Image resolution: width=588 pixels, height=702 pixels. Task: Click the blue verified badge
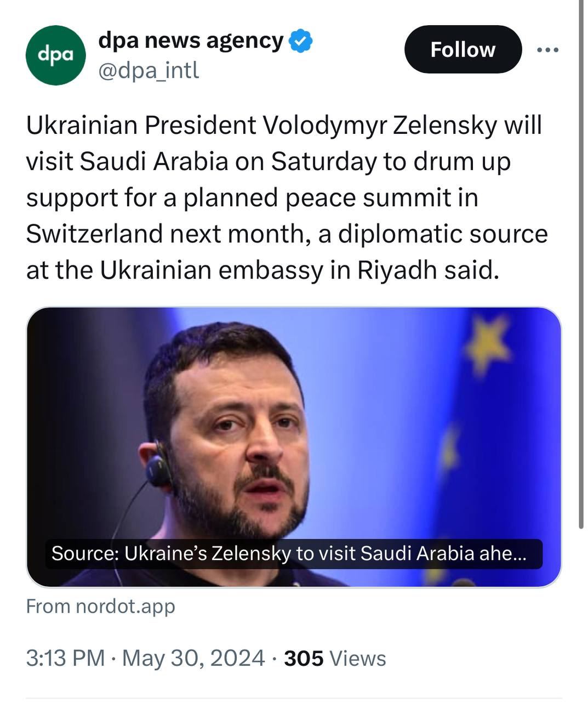point(300,41)
